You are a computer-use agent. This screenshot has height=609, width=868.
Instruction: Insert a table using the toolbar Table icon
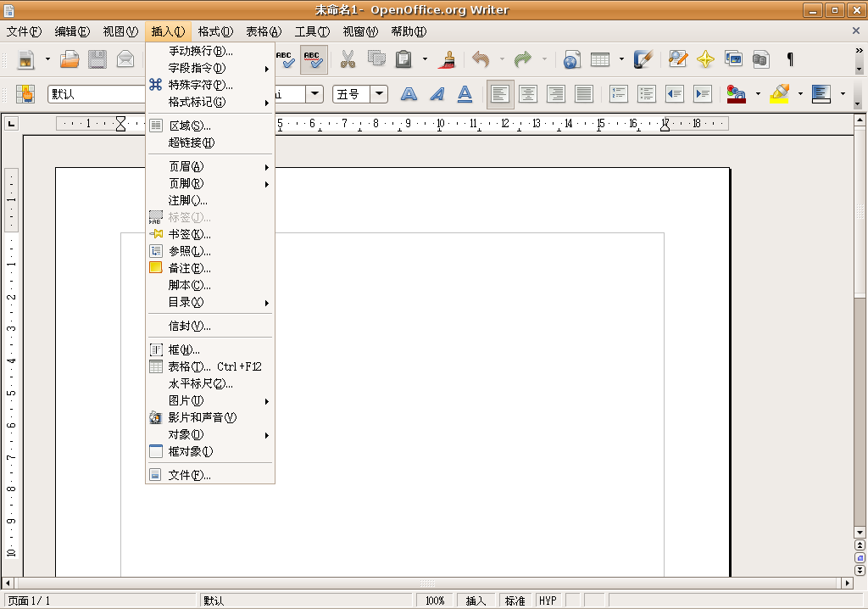(x=599, y=59)
